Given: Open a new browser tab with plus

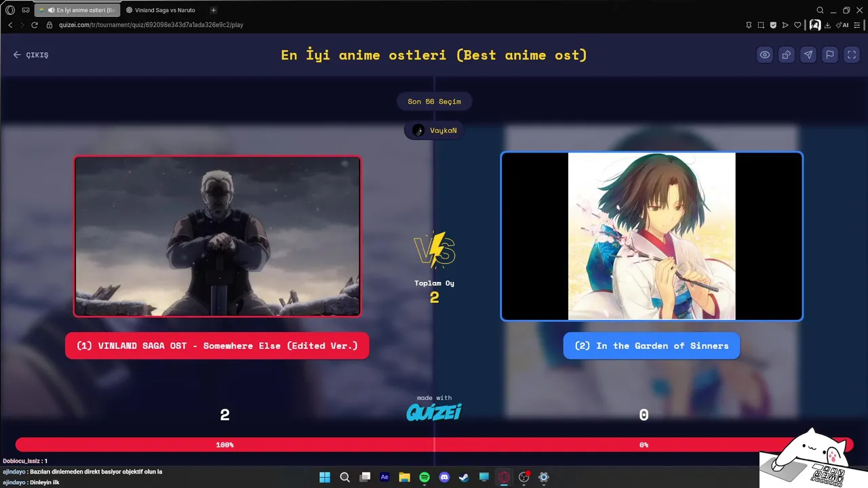Looking at the screenshot, I should [x=214, y=10].
